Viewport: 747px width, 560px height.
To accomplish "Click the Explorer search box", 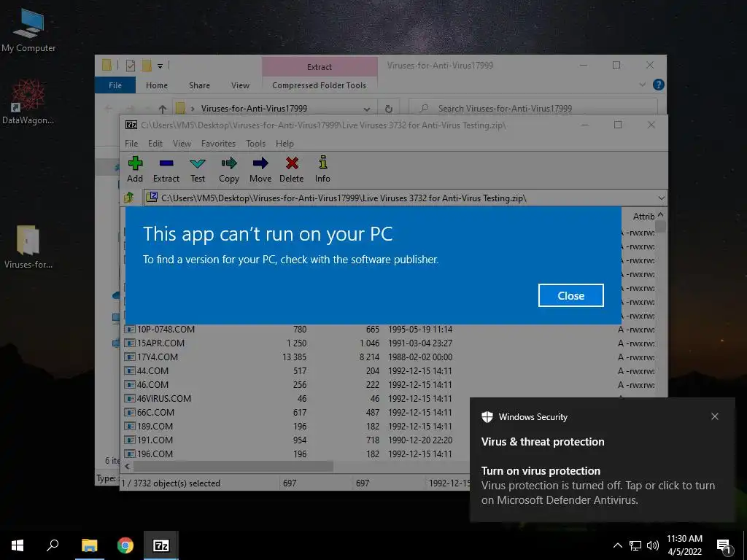I will pos(533,108).
